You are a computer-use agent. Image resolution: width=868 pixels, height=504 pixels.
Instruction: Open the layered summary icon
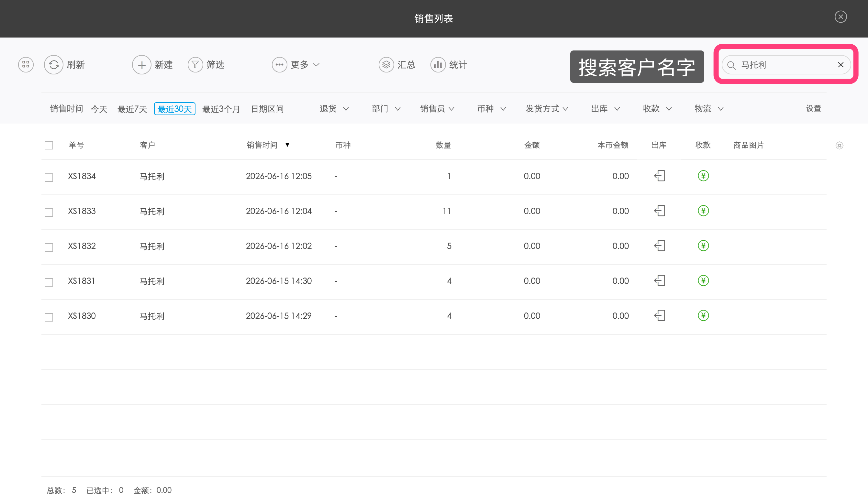click(x=386, y=65)
